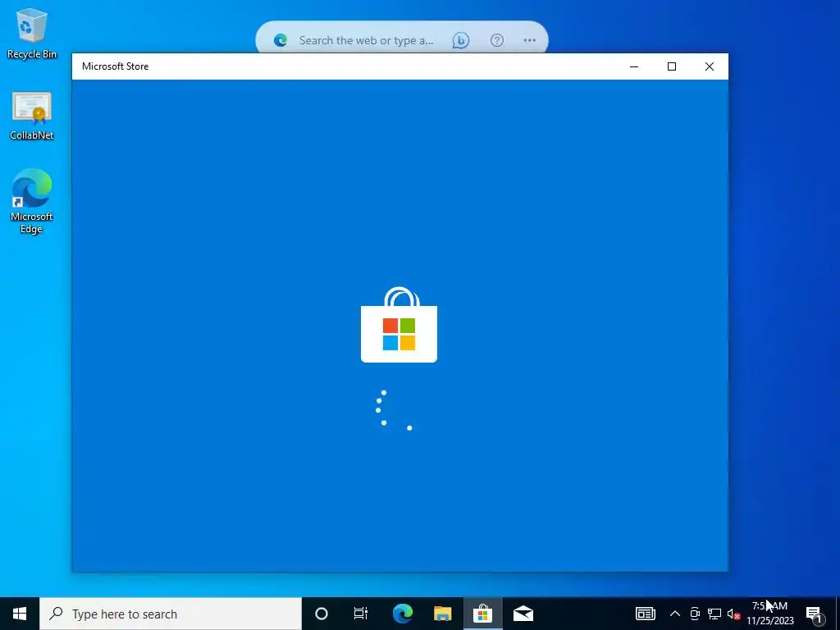Viewport: 840px width, 630px height.
Task: Open File Explorer from the taskbar
Action: (x=442, y=614)
